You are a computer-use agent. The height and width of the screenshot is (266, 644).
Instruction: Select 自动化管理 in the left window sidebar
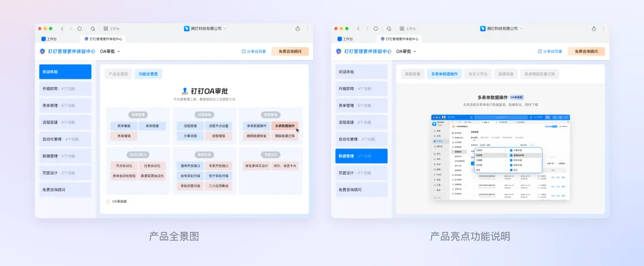66,139
